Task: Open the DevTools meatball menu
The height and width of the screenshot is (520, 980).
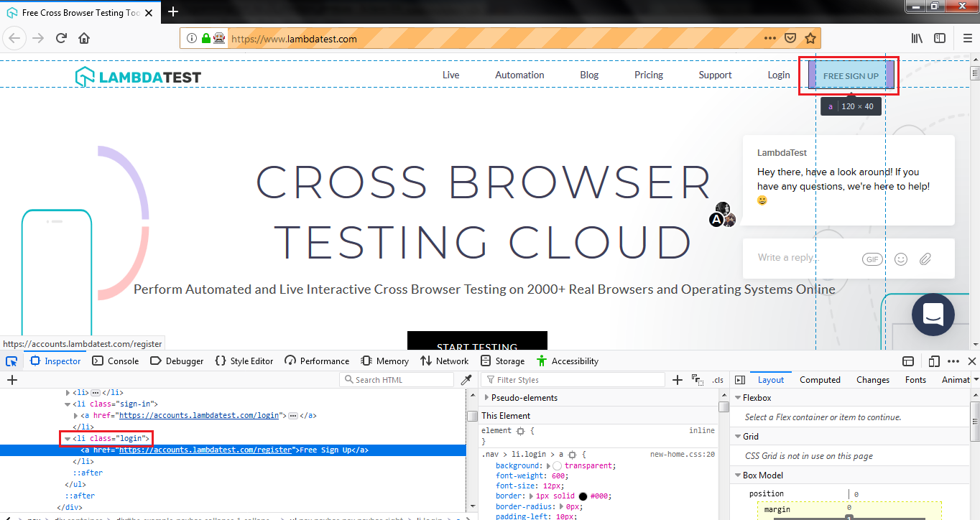Action: coord(953,361)
